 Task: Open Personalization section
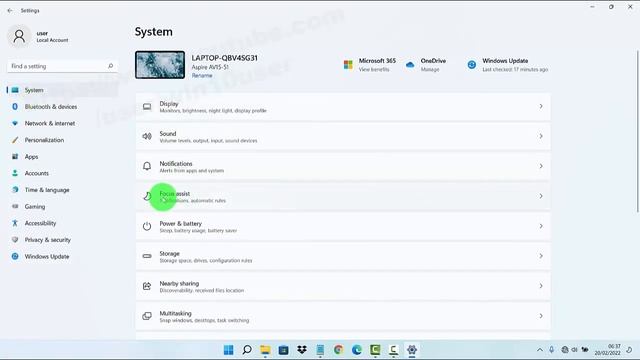click(62, 140)
